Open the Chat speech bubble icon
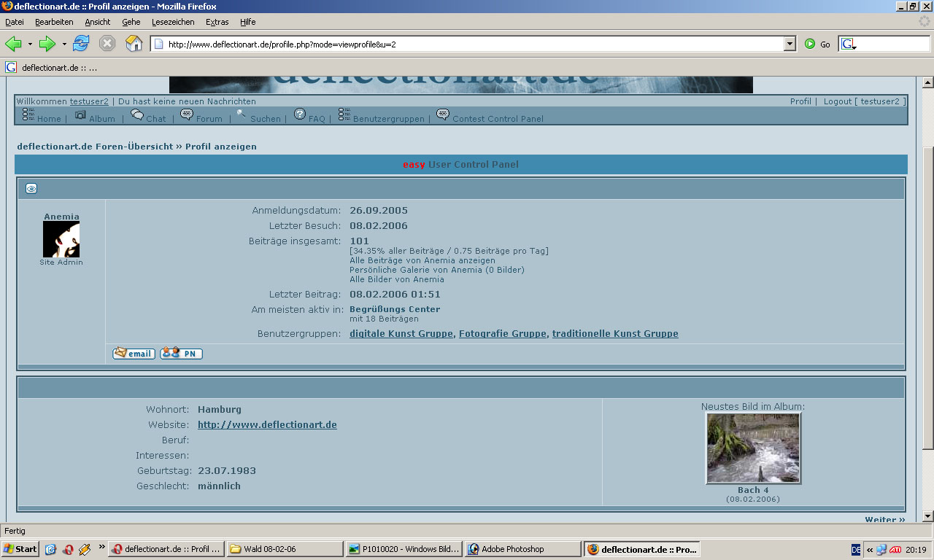This screenshot has height=560, width=934. (x=137, y=115)
